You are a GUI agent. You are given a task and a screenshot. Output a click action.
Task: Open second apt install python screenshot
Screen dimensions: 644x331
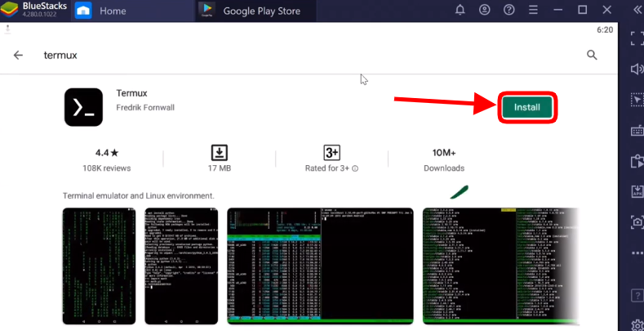coord(181,266)
